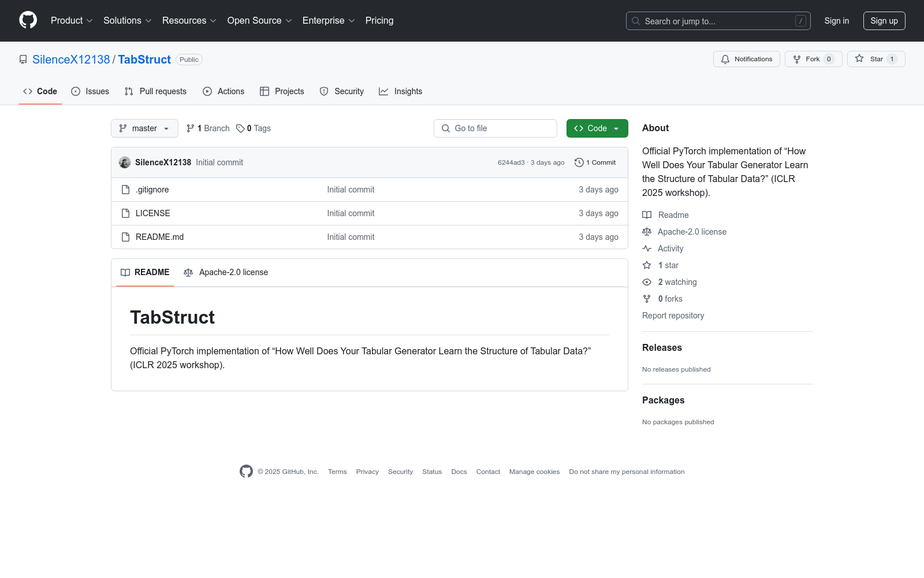Go to the Pricing page
Screen dimensions: 924x578
[379, 21]
